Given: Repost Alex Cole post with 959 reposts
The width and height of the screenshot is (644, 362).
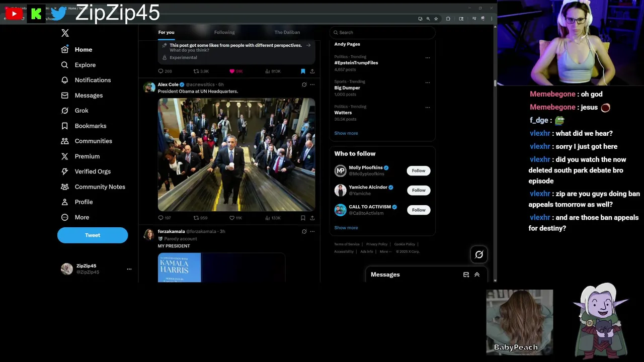Looking at the screenshot, I should click(200, 218).
